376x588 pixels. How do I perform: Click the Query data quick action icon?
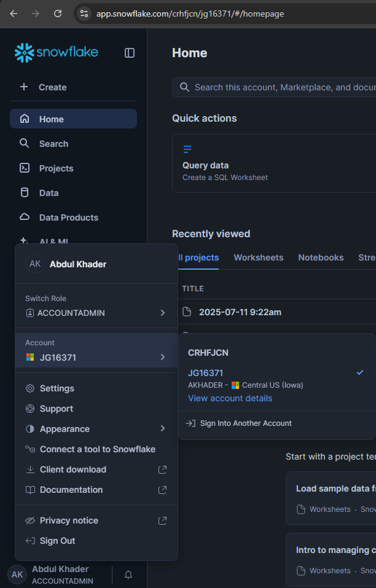point(187,149)
